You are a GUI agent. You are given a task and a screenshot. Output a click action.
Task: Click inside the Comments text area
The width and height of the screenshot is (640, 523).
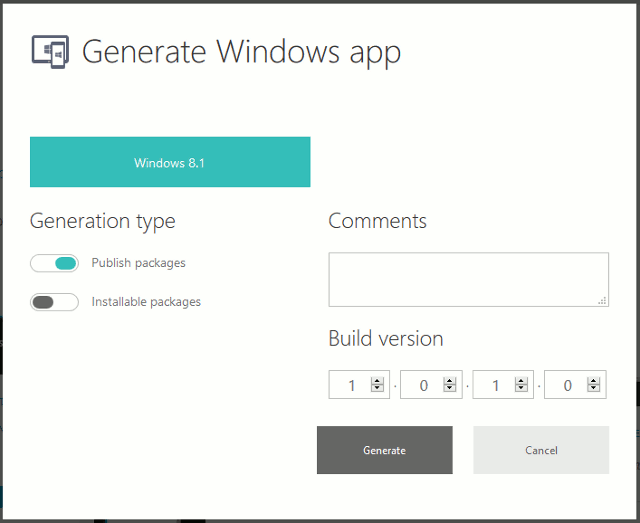click(469, 279)
